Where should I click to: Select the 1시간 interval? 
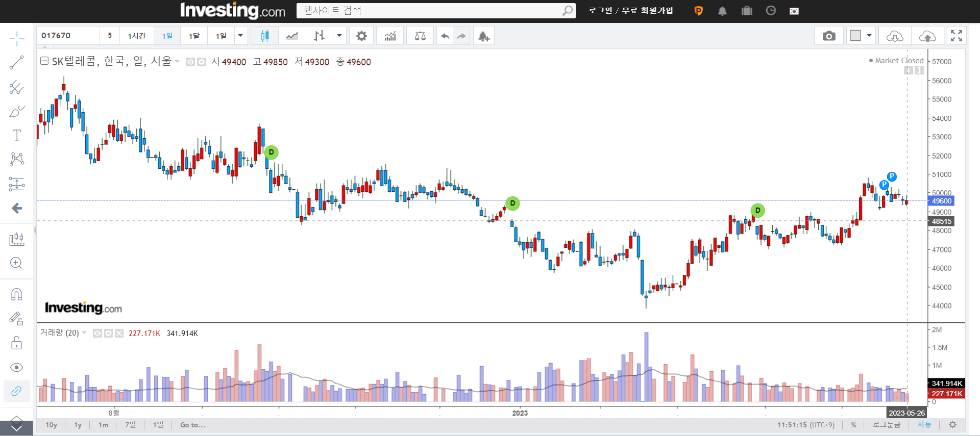pos(136,36)
